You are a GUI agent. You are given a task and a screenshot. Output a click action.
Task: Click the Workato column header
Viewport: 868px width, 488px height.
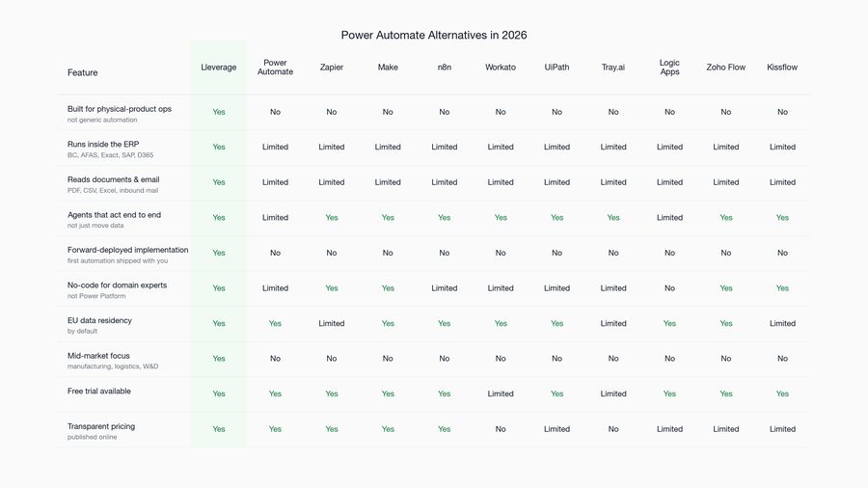pyautogui.click(x=501, y=67)
